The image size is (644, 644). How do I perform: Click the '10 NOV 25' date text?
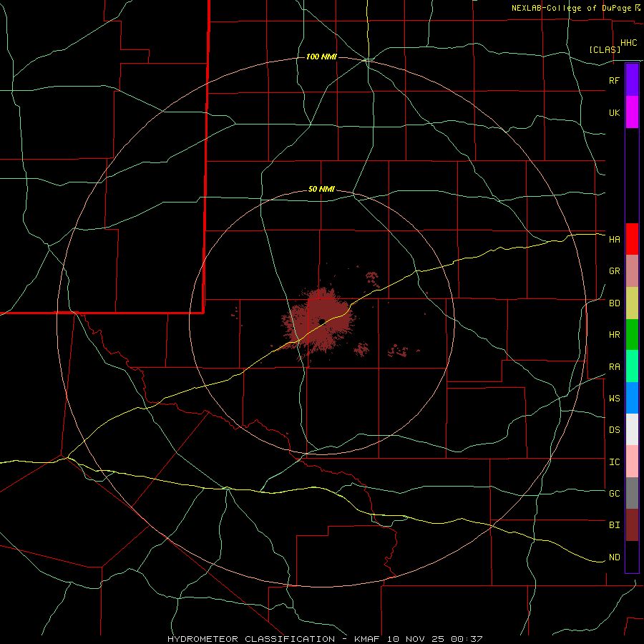coord(416,639)
